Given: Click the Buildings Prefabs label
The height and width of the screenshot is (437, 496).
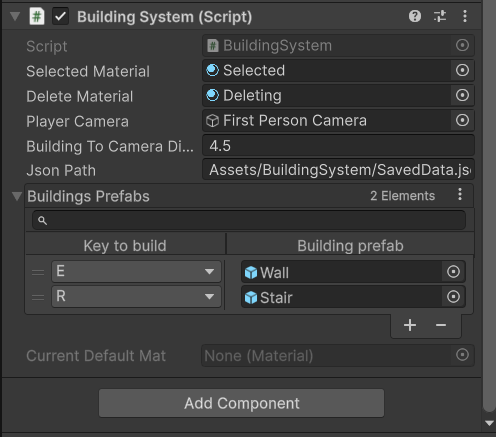Looking at the screenshot, I should [x=88, y=196].
